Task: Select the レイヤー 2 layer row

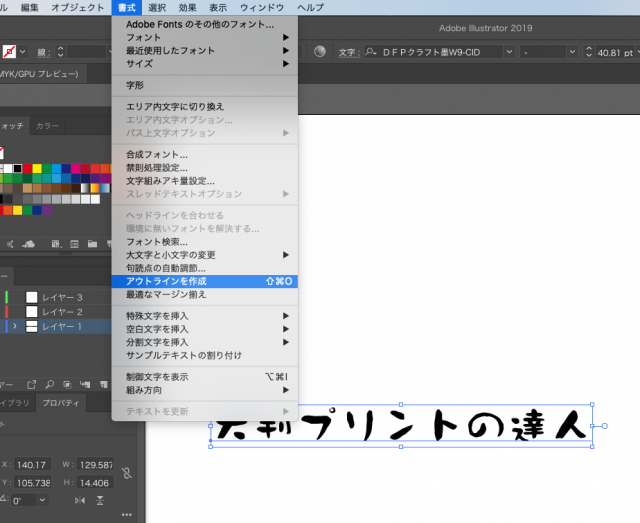Action: (56, 312)
